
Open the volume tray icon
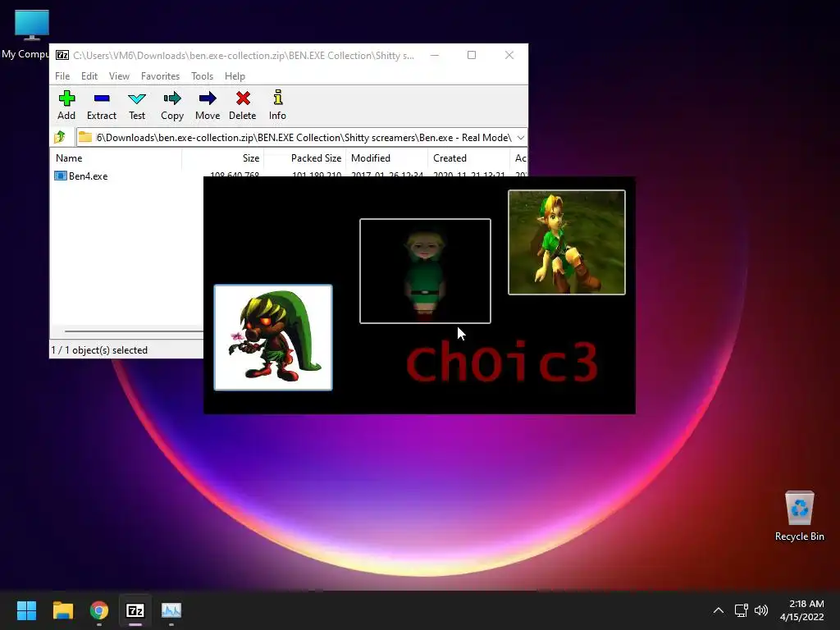pos(760,610)
